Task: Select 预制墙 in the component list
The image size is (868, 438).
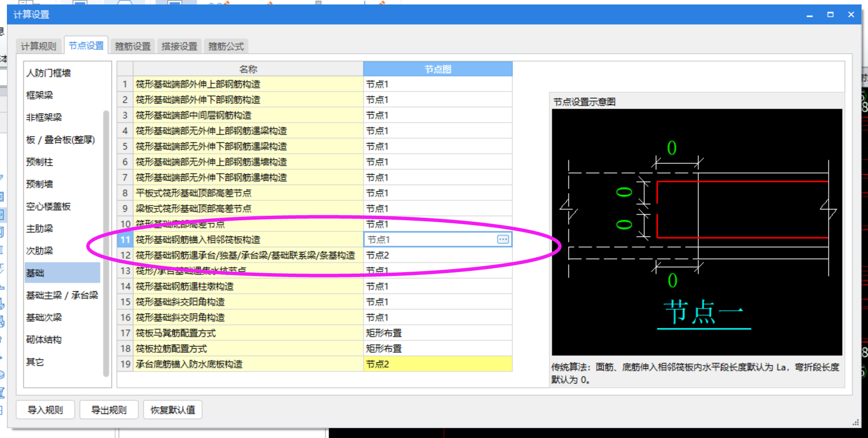Action: pyautogui.click(x=39, y=184)
